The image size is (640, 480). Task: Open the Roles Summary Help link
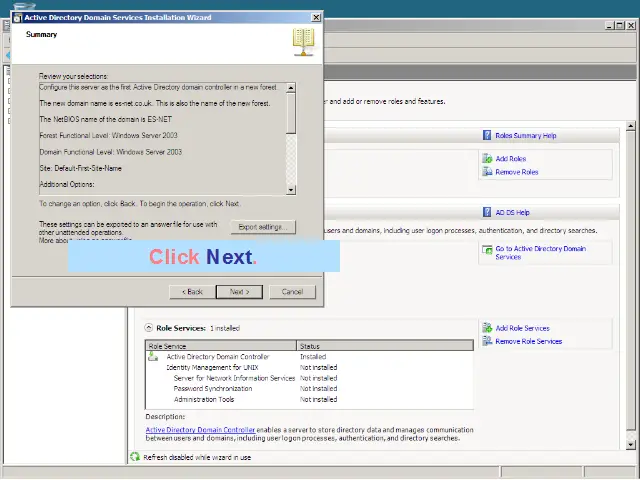click(526, 136)
